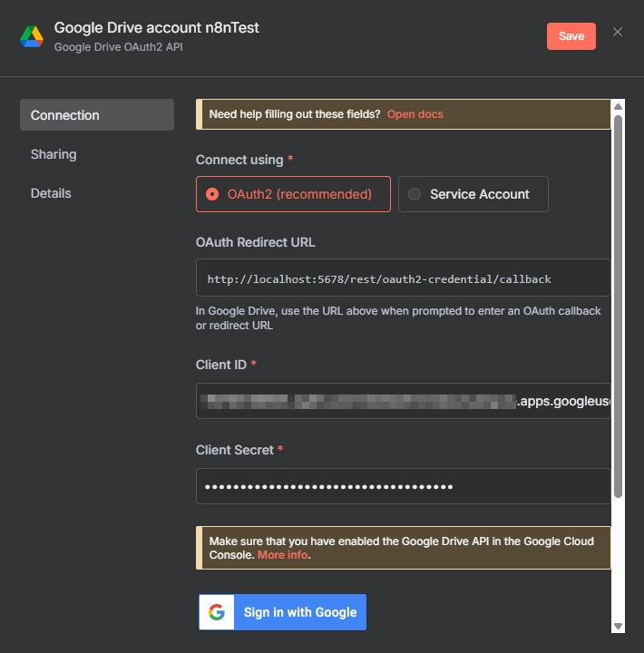Click scrollbar down arrow
This screenshot has width=644, height=653.
coord(619,626)
